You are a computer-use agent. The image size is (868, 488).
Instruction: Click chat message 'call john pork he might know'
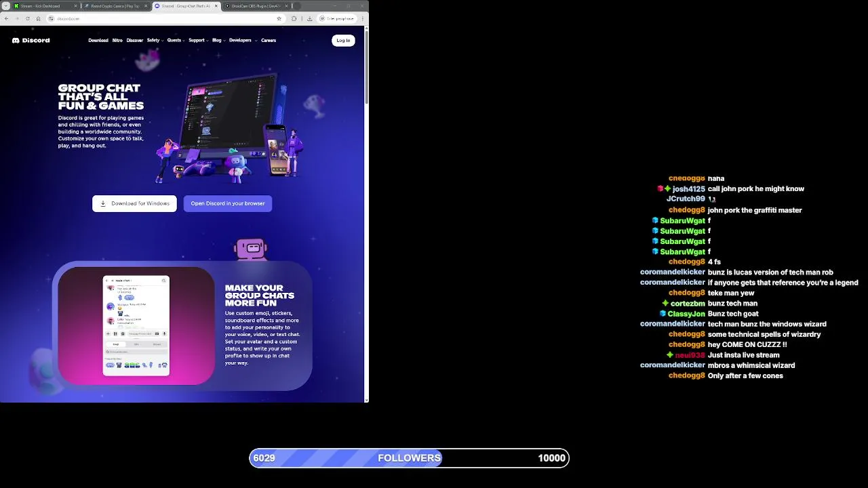pos(756,189)
